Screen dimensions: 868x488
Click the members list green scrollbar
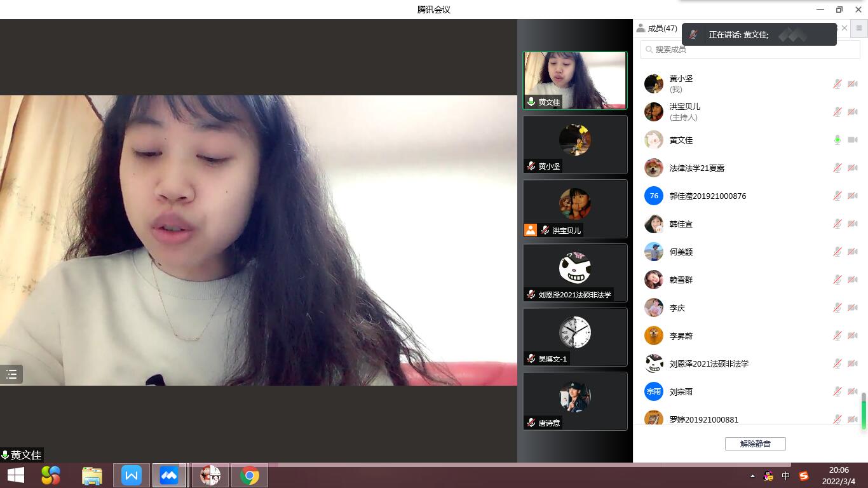tap(864, 411)
